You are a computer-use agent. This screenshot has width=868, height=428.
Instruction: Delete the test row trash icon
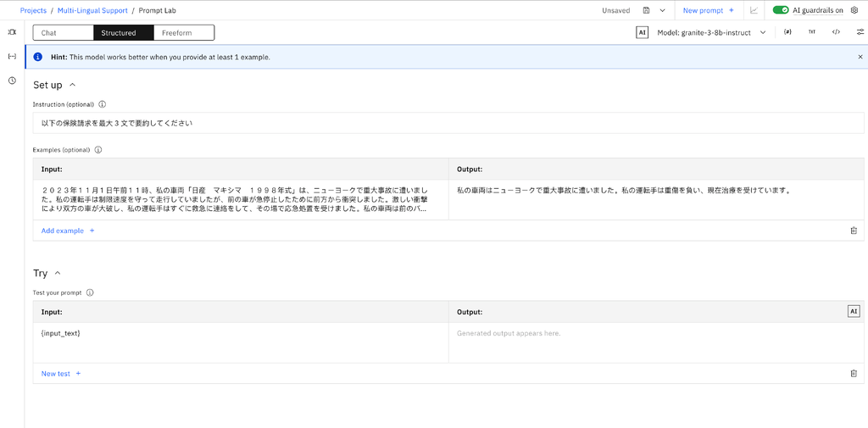pyautogui.click(x=854, y=374)
